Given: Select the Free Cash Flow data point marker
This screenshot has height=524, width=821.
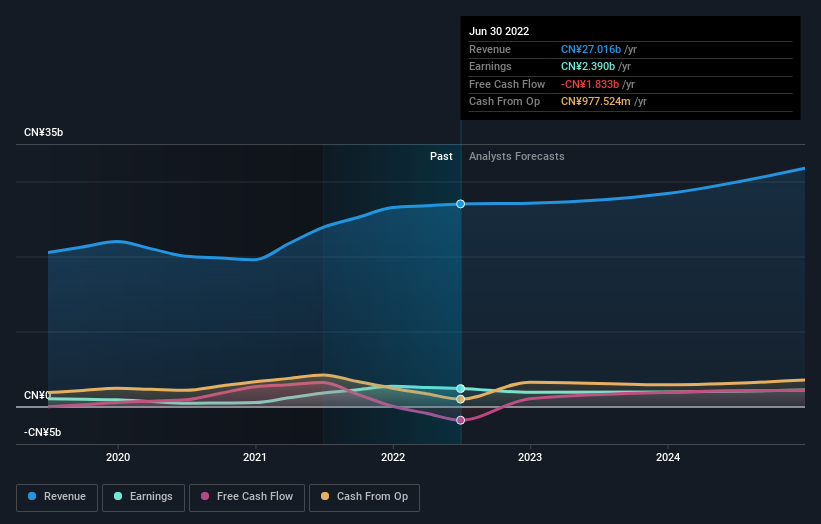Looking at the screenshot, I should coord(460,420).
